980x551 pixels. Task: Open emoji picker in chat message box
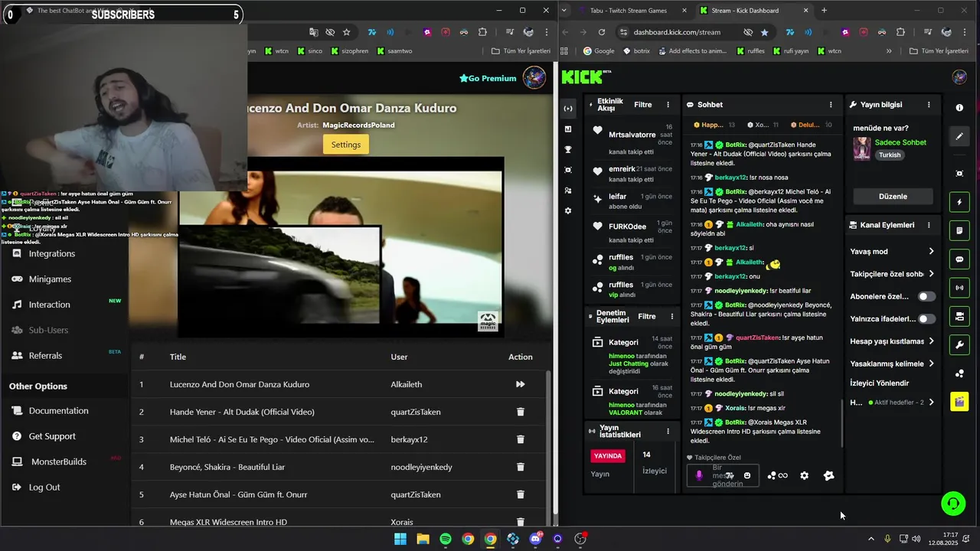coord(747,475)
